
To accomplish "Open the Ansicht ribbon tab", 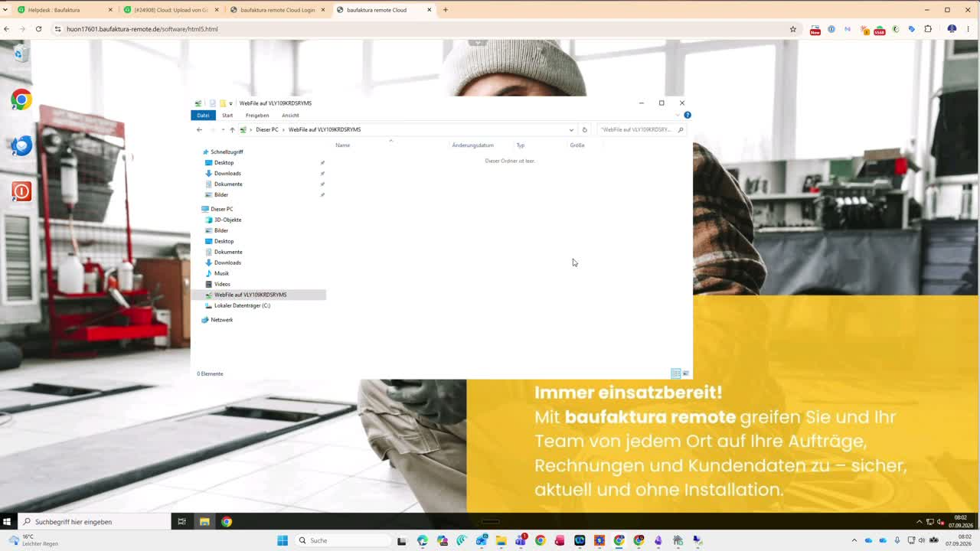I will [290, 116].
